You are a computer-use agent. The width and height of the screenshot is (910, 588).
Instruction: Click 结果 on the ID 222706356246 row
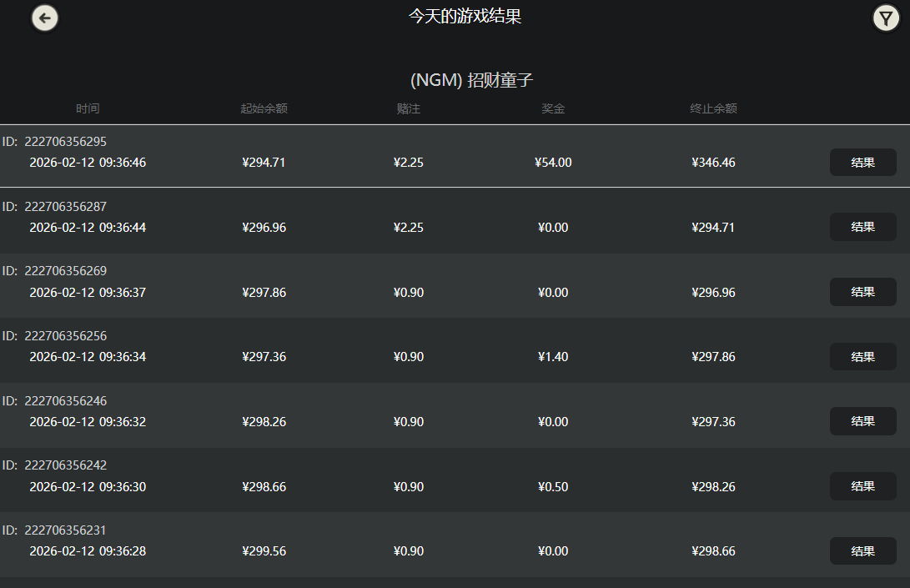coord(862,421)
